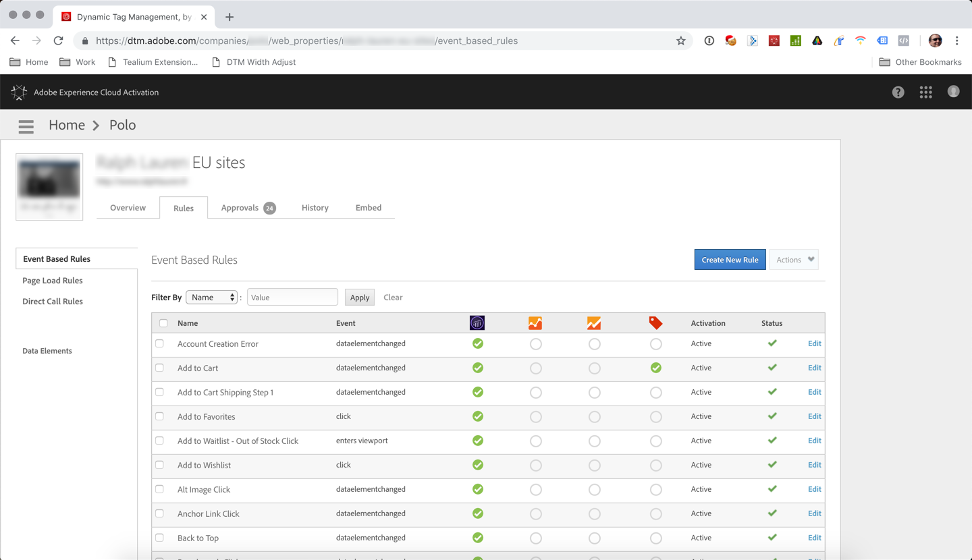Screen dimensions: 972x560
Task: Open the Filter By Name dropdown
Action: point(212,298)
